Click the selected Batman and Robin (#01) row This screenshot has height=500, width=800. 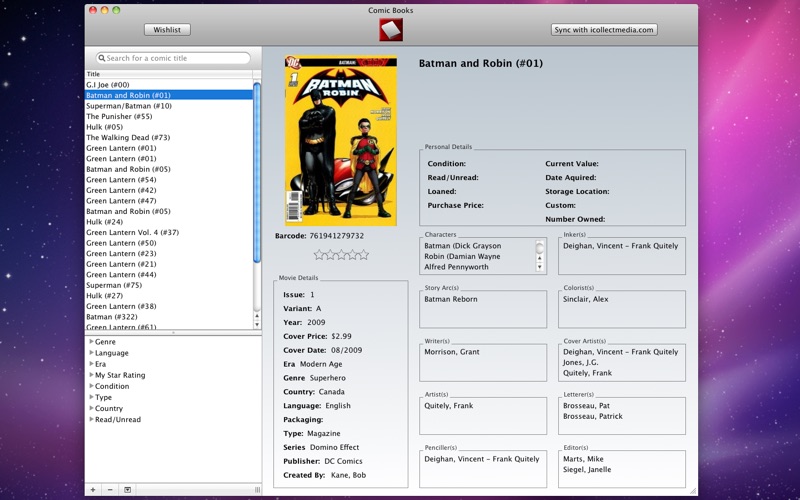[169, 95]
